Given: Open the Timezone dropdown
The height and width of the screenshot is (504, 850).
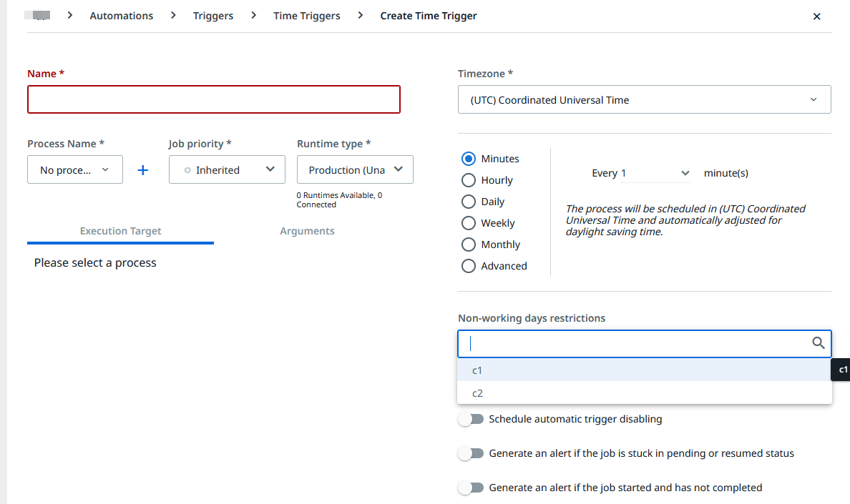Looking at the screenshot, I should (x=644, y=99).
